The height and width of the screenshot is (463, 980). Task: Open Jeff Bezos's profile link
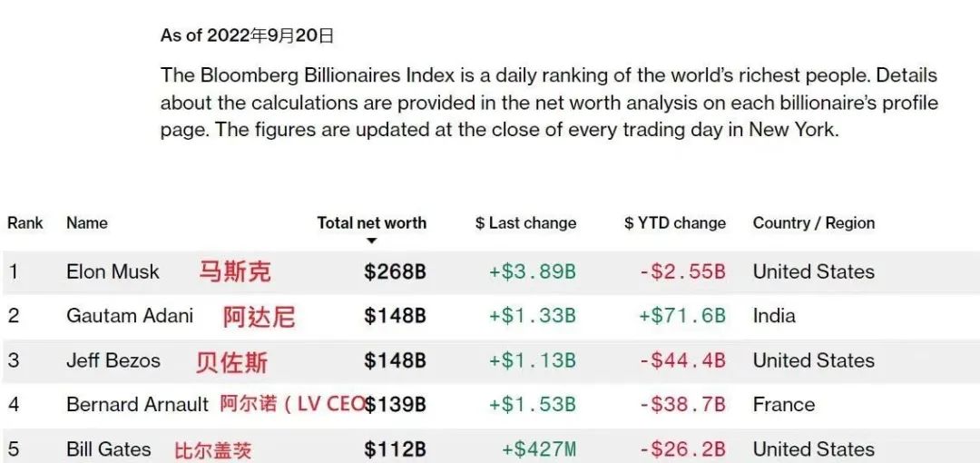[113, 360]
